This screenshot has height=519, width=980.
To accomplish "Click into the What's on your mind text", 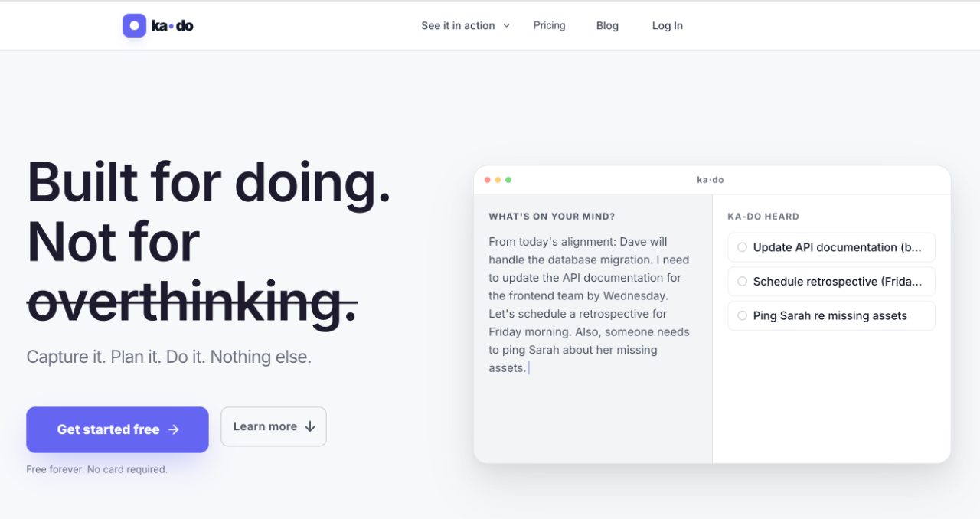I will click(x=590, y=305).
